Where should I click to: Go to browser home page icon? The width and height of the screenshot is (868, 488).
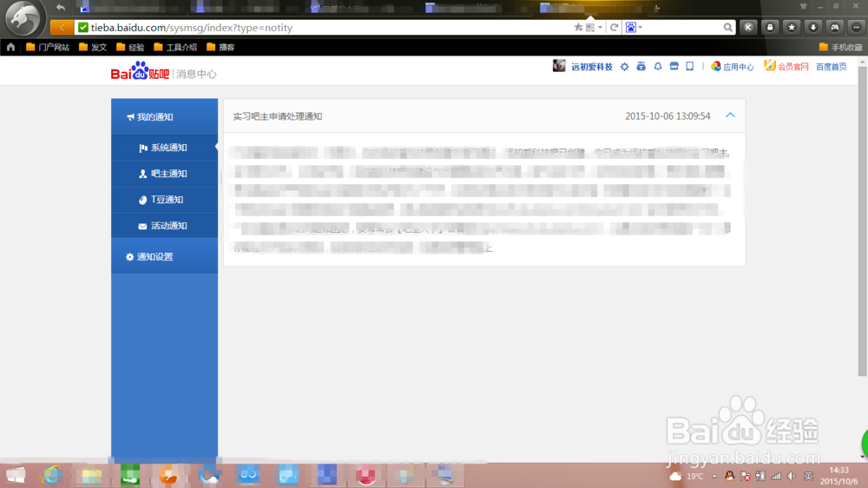coord(10,47)
